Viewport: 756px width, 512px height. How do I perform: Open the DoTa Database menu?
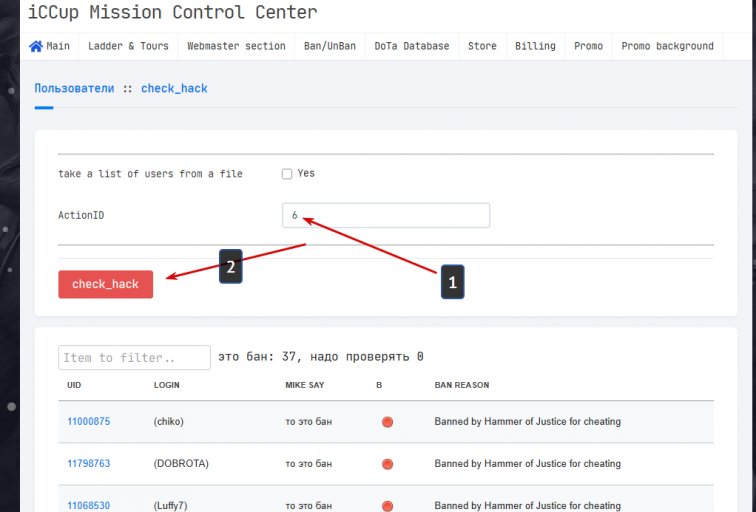[x=412, y=46]
